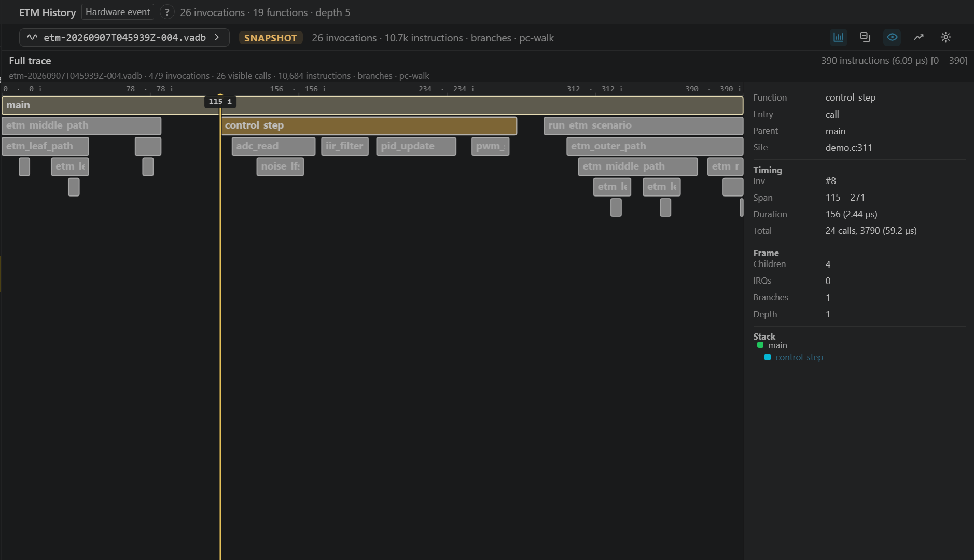Click the collapse-all stacked squares icon

(865, 37)
